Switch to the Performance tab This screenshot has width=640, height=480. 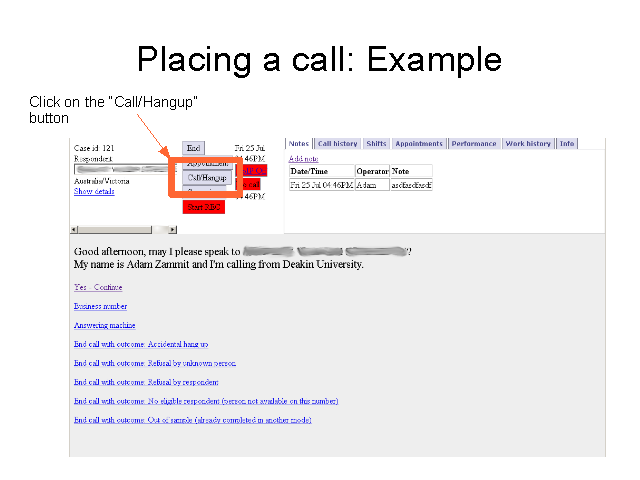point(474,144)
